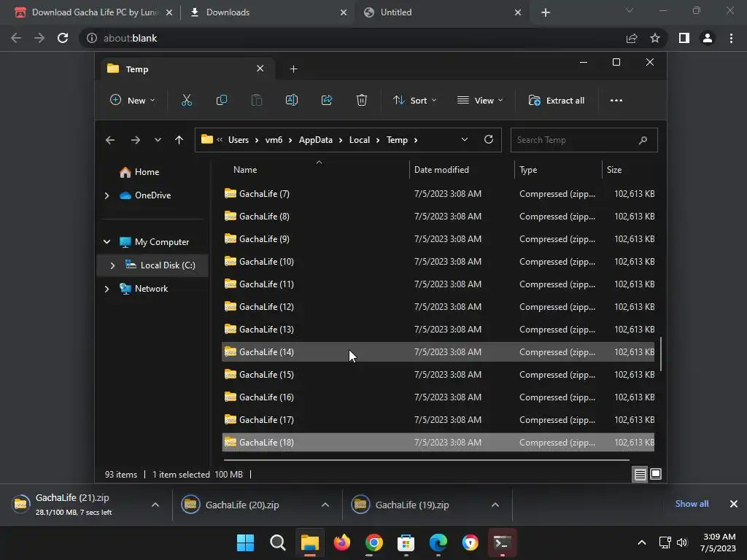The image size is (747, 560).
Task: Open recent locations chevron beside forward arrow
Action: [x=158, y=140]
